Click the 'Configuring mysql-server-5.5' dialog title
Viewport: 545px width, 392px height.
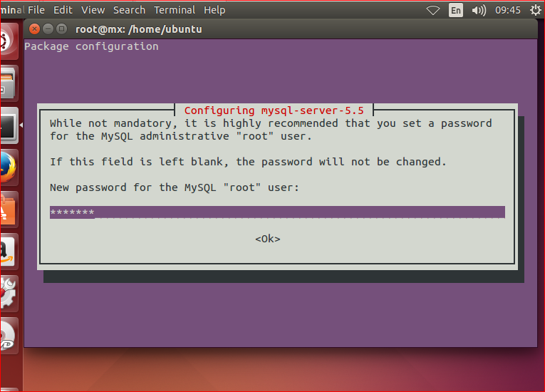click(274, 110)
